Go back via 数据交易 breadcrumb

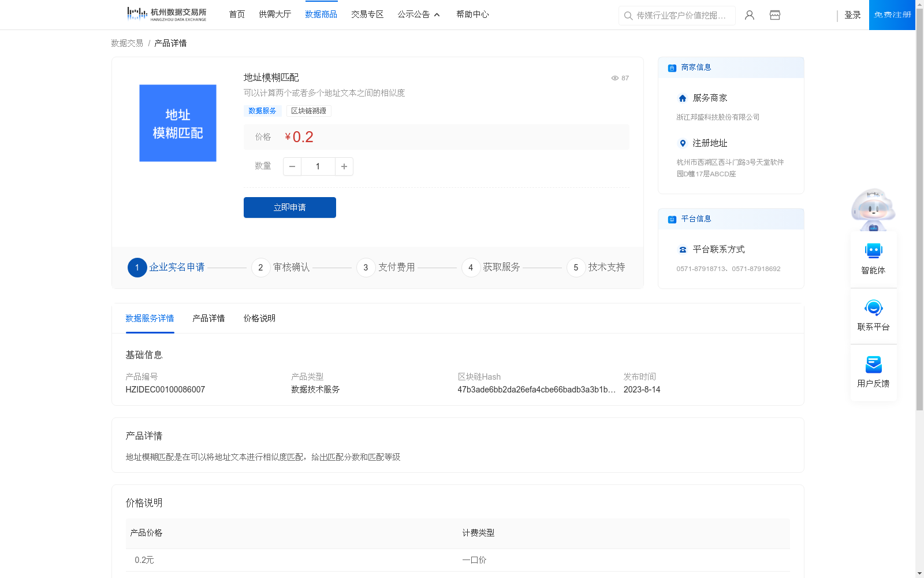(127, 43)
